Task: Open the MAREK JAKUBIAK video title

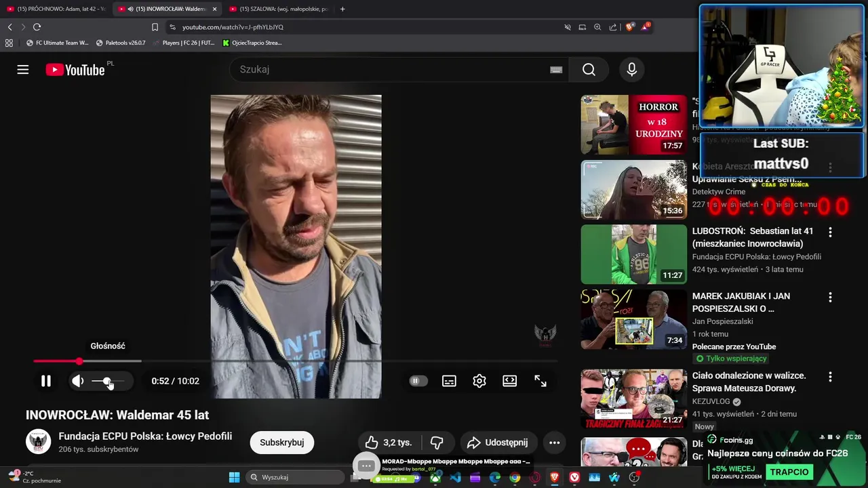Action: tap(741, 302)
